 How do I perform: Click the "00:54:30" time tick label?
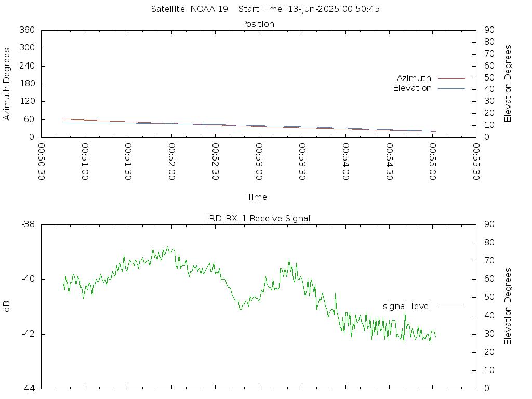[x=389, y=162]
